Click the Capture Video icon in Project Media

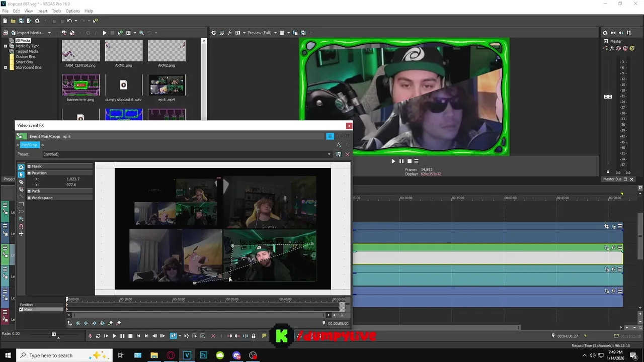pos(64,33)
